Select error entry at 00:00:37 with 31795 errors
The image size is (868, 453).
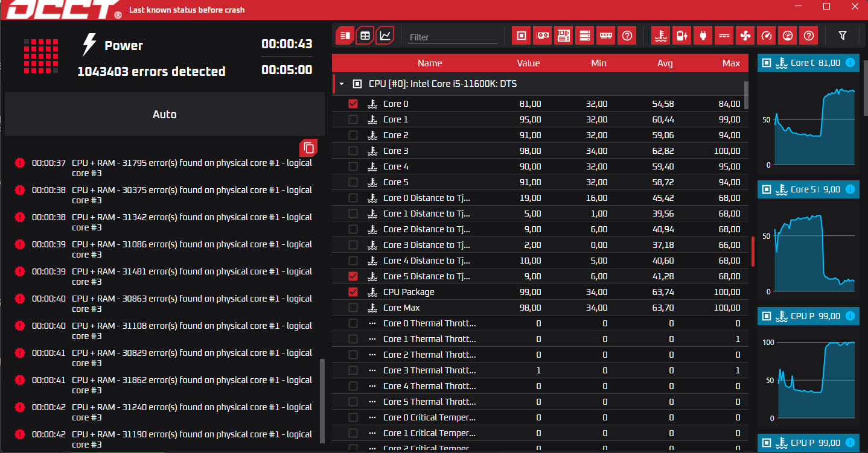[x=164, y=168]
